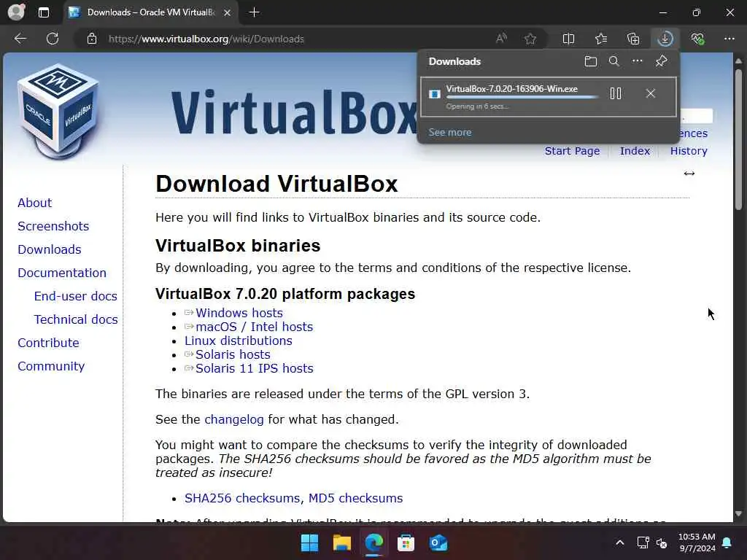Download Solaris 11 IPS hosts package

coord(255,368)
